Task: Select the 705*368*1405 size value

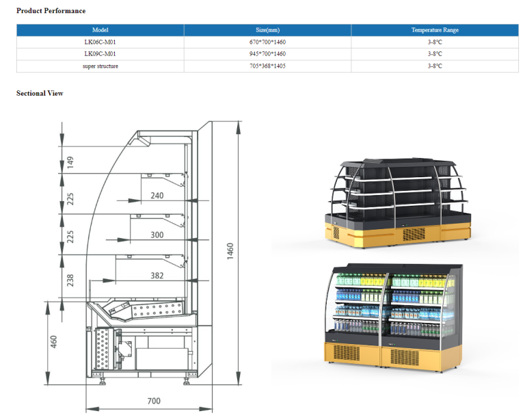Action: tap(268, 66)
